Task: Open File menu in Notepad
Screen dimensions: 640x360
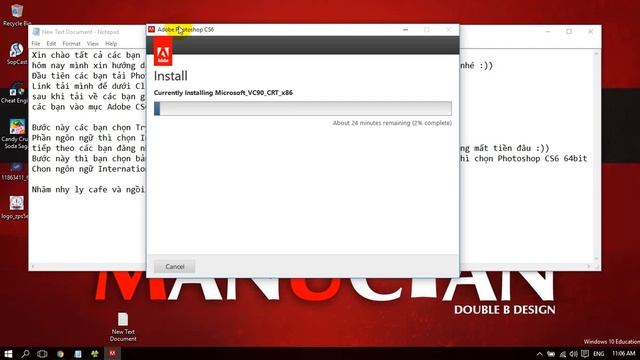Action: point(36,44)
